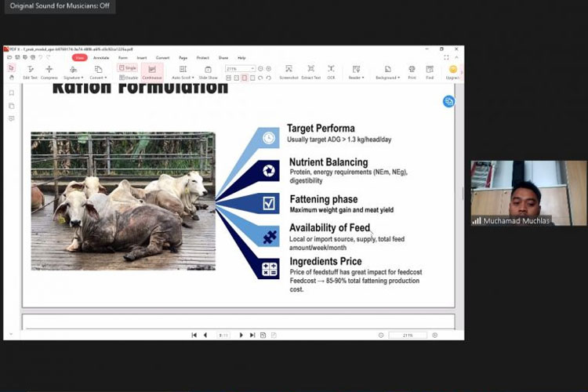Viewport: 588px width, 392px height.
Task: Click the blue floating translate icon
Action: point(448,101)
